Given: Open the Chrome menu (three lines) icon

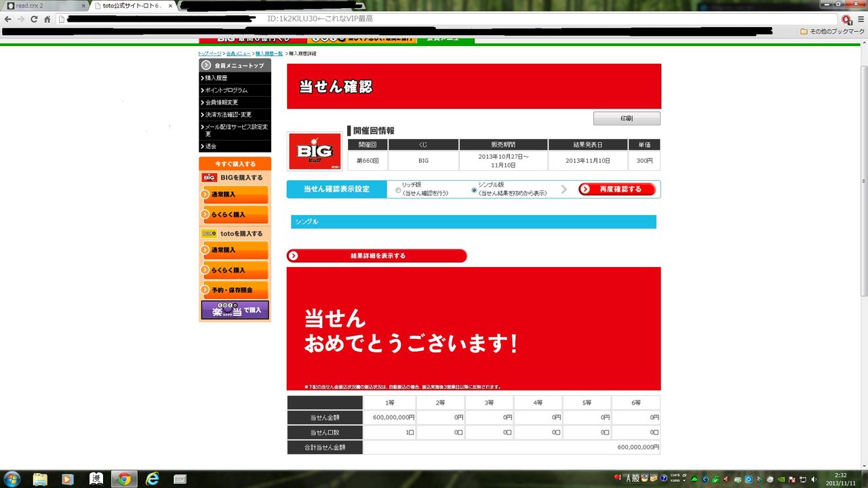Looking at the screenshot, I should coord(860,19).
